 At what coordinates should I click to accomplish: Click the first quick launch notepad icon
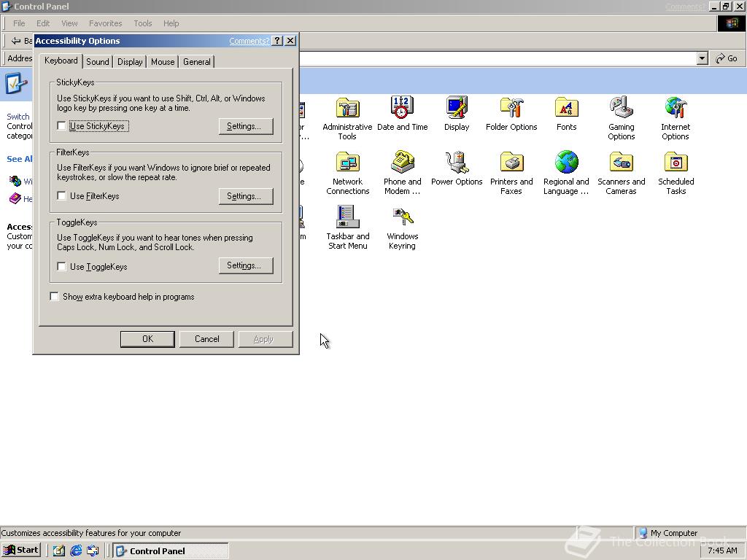pos(58,551)
